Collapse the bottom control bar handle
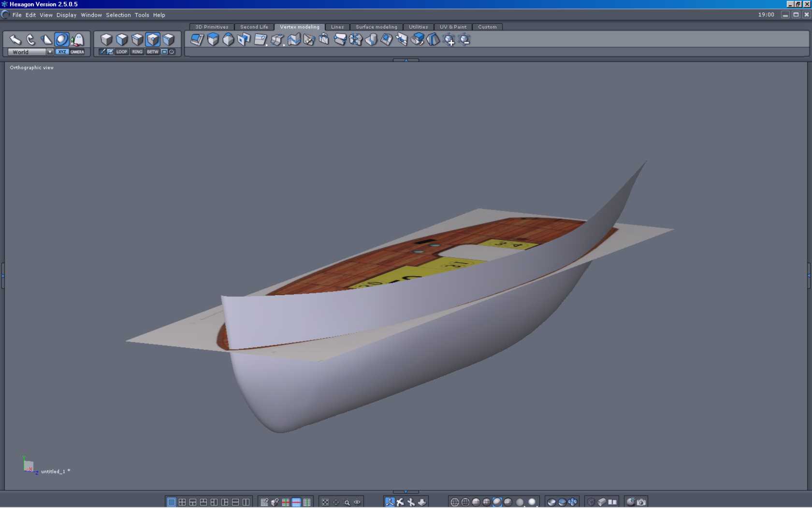The height and width of the screenshot is (508, 812). coord(406,492)
